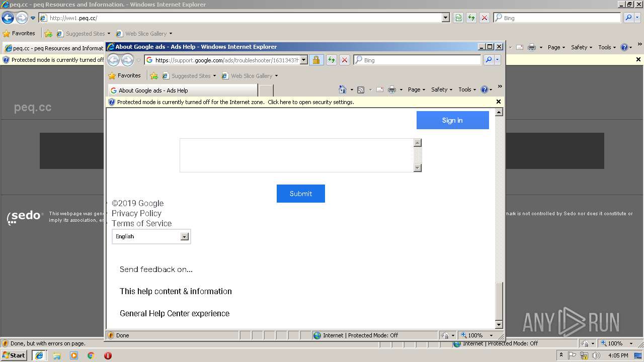Open Home icon in Ads Help toolbar
The width and height of the screenshot is (644, 362).
click(343, 89)
